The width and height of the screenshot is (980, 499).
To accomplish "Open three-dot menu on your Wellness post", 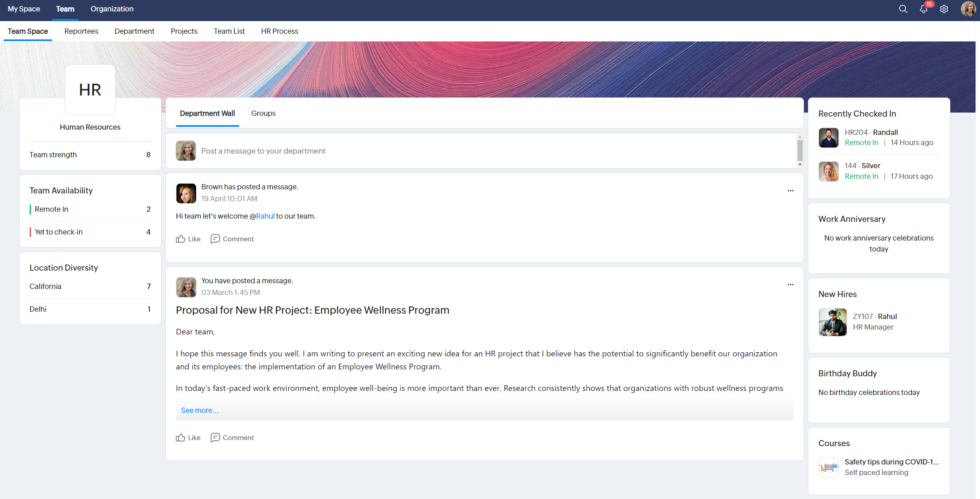I will coord(790,284).
